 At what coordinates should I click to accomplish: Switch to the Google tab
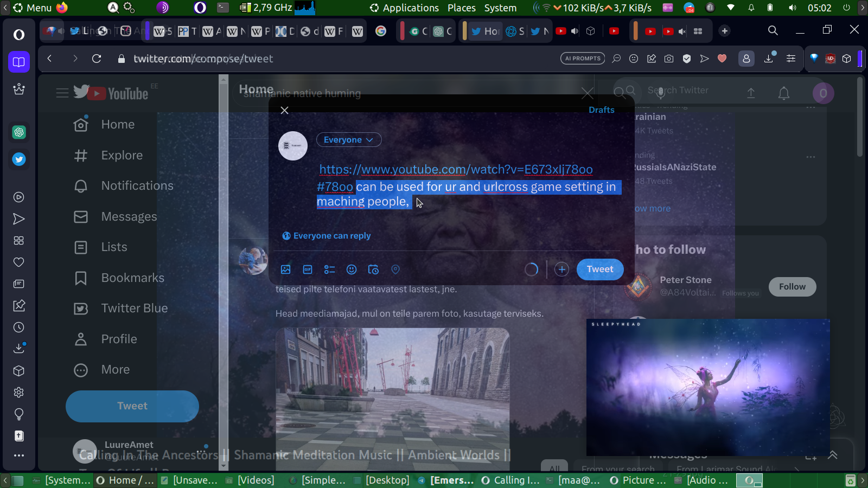(x=381, y=31)
